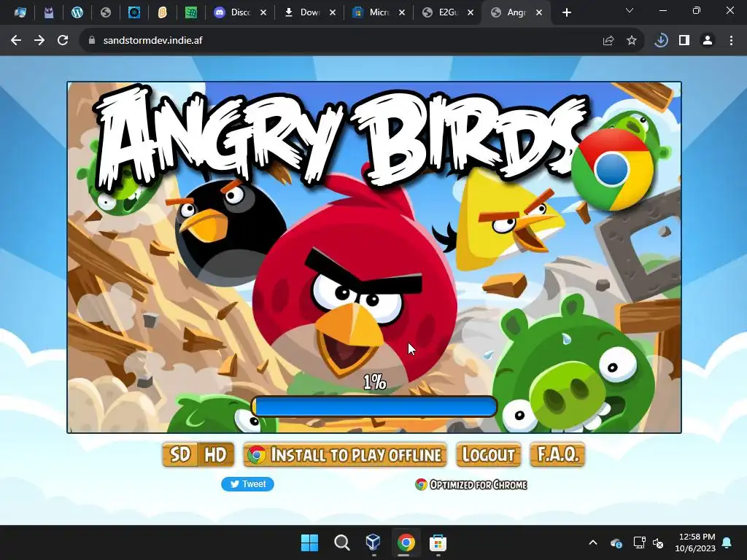The height and width of the screenshot is (560, 747).
Task: Go forward to the next page
Action: point(39,41)
